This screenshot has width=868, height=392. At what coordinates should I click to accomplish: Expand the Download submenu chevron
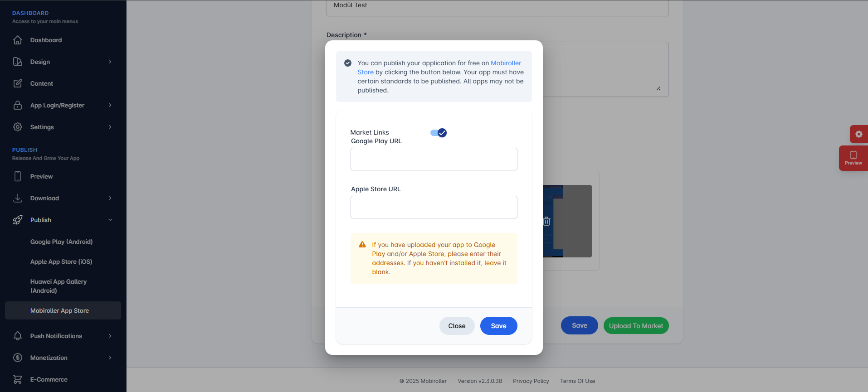pos(110,198)
